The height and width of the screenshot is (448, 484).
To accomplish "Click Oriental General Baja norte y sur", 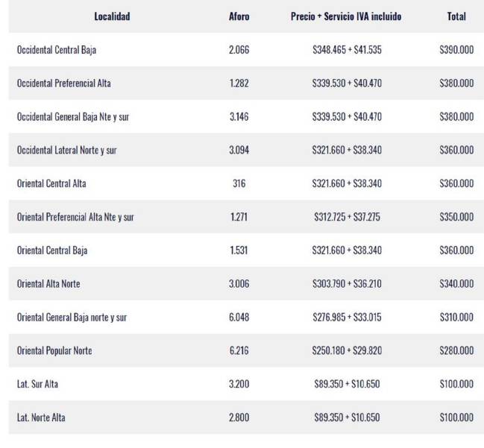I will [x=72, y=318].
